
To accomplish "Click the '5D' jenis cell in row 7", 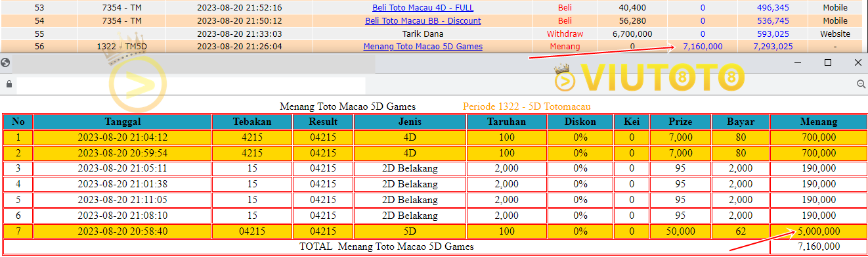I will pyautogui.click(x=410, y=231).
